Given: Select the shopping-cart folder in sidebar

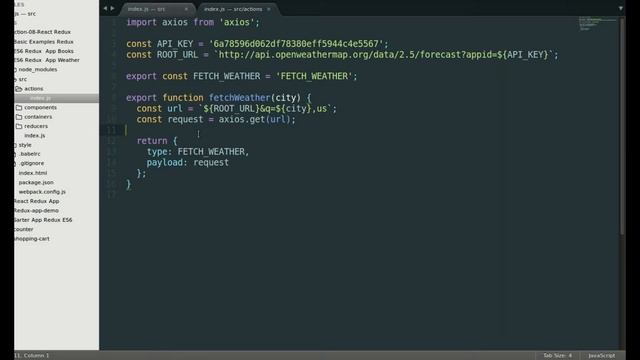Looking at the screenshot, I should pyautogui.click(x=32, y=239).
